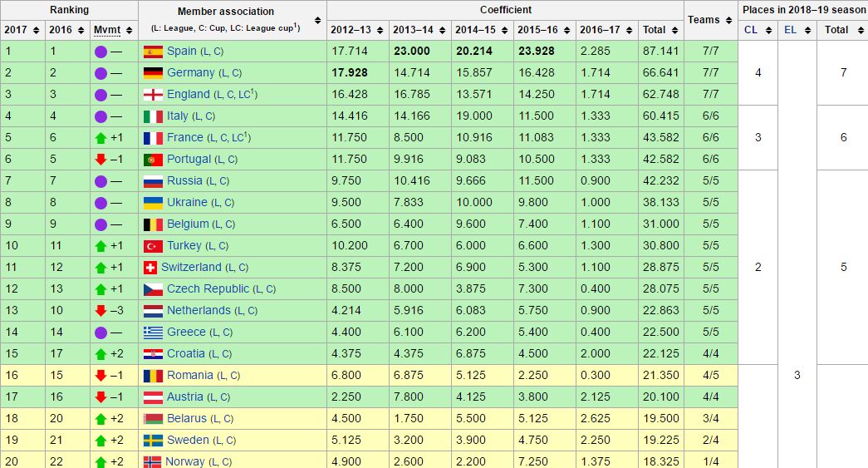
Task: Click the Ukraine flag icon
Action: (153, 203)
